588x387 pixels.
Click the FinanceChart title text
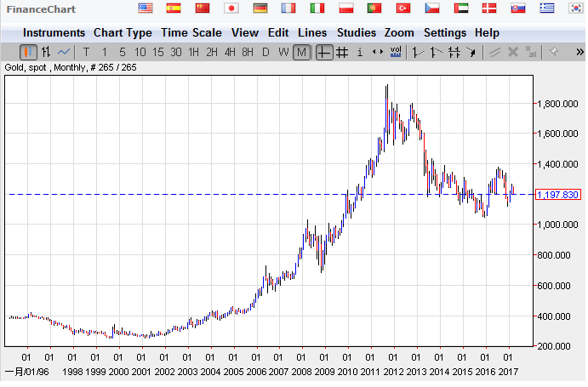point(41,9)
